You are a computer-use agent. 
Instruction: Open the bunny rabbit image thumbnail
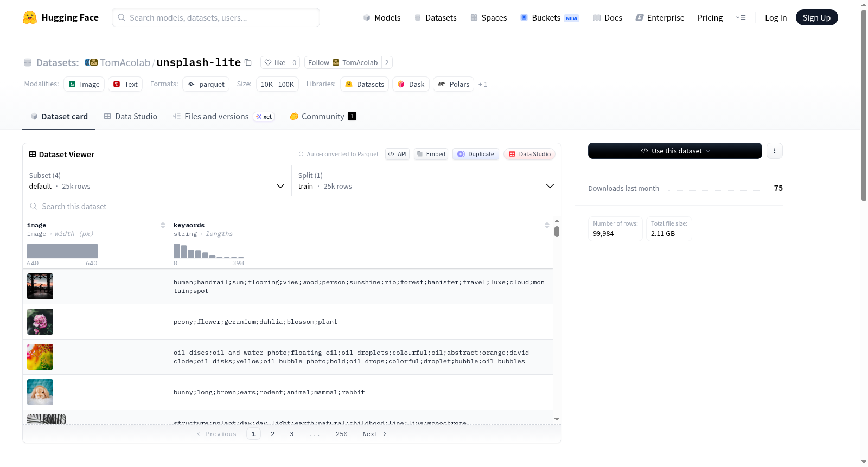40,392
